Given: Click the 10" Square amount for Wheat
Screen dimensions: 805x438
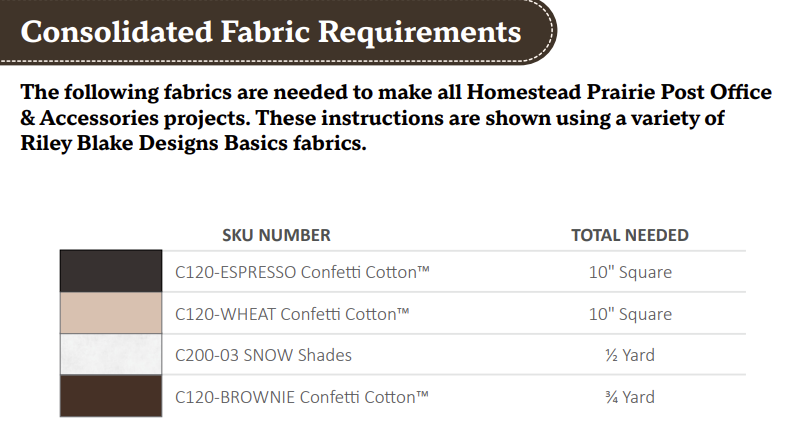Looking at the screenshot, I should (x=630, y=314).
